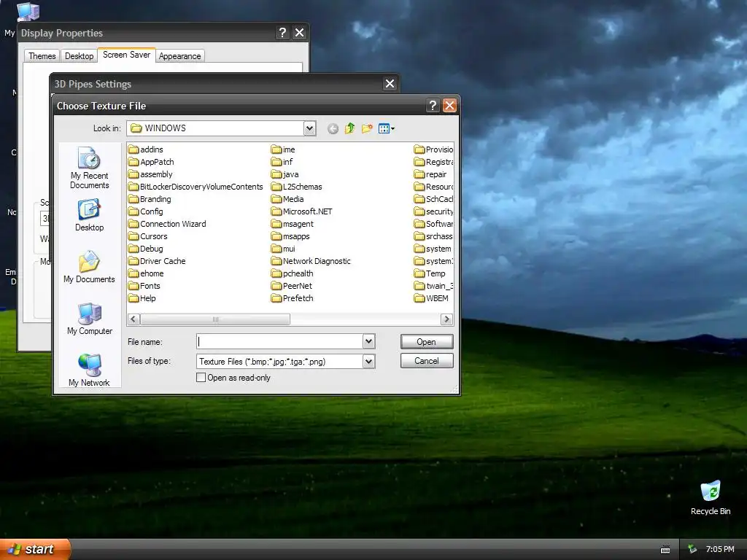
Task: Select the Fonts folder
Action: click(x=144, y=286)
